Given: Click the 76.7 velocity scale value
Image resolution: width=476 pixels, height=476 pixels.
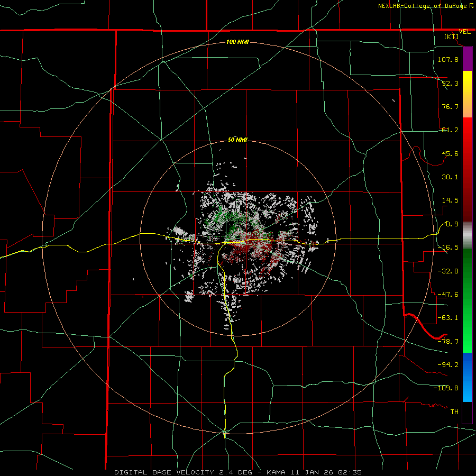Looking at the screenshot, I should 450,106.
